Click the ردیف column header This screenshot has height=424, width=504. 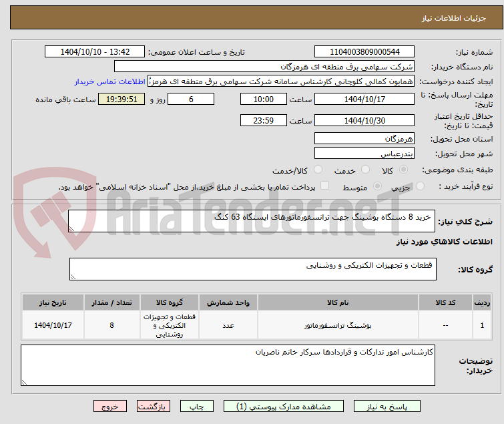[x=482, y=302]
